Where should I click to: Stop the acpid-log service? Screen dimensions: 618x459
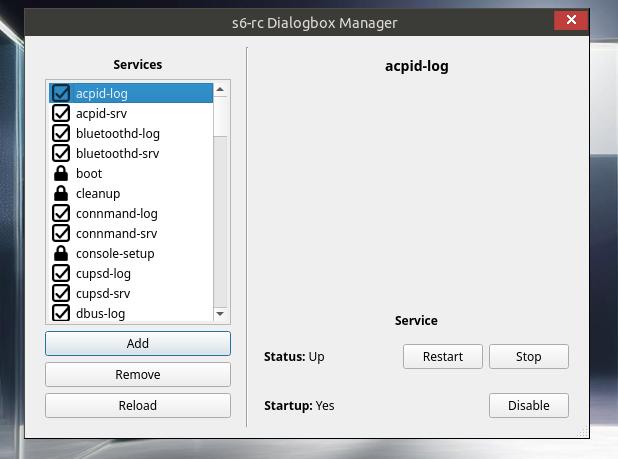tap(529, 357)
